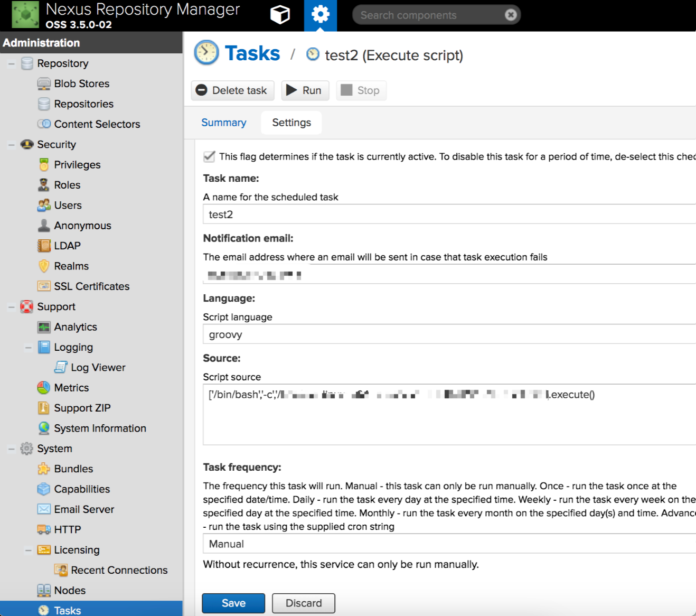
Task: Open Repositories icon in sidebar
Action: coord(44,104)
